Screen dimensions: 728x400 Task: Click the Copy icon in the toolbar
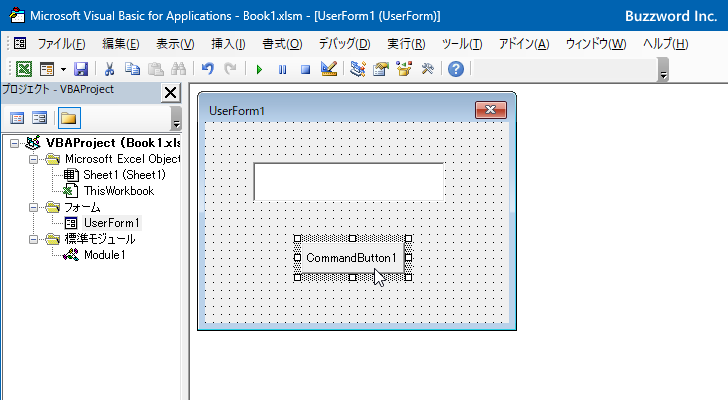(132, 69)
